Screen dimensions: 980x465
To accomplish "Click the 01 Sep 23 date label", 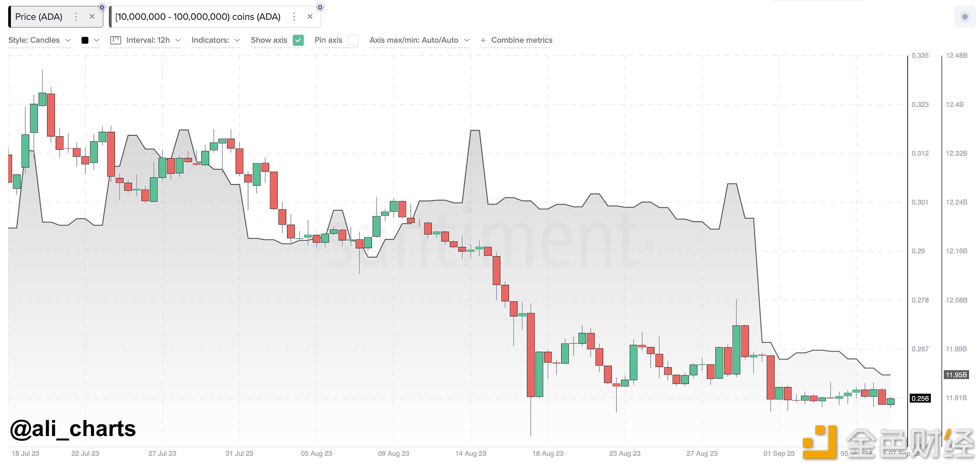I will [779, 454].
